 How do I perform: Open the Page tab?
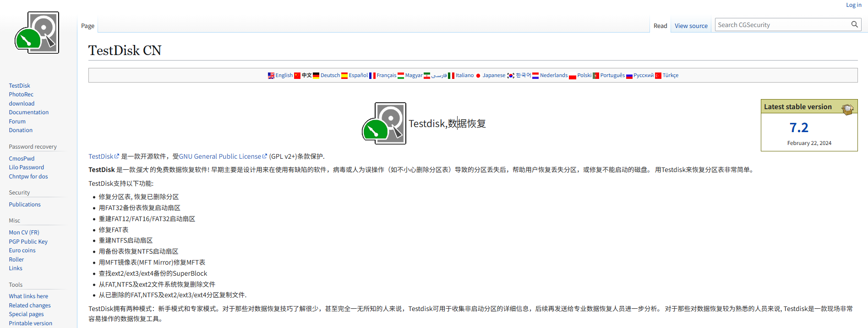pyautogui.click(x=88, y=26)
